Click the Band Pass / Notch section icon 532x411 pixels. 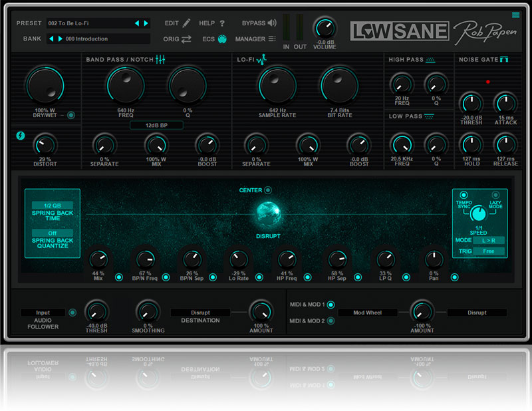[160, 60]
